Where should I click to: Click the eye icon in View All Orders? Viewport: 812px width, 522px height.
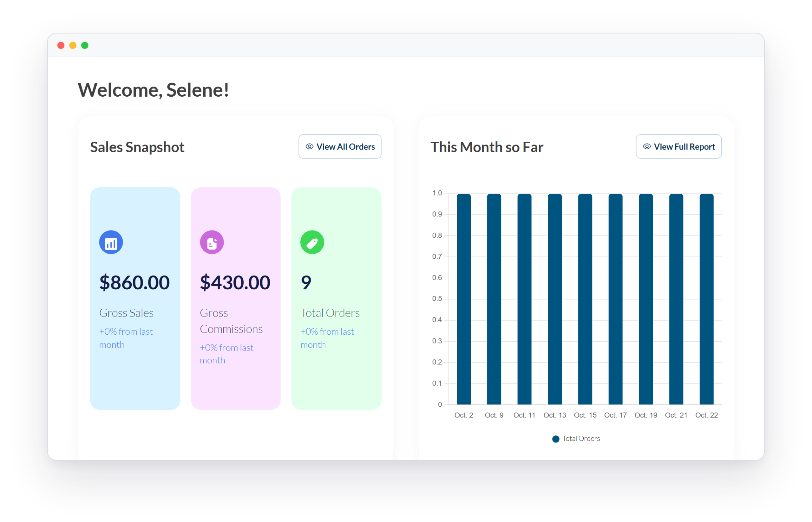tap(309, 146)
